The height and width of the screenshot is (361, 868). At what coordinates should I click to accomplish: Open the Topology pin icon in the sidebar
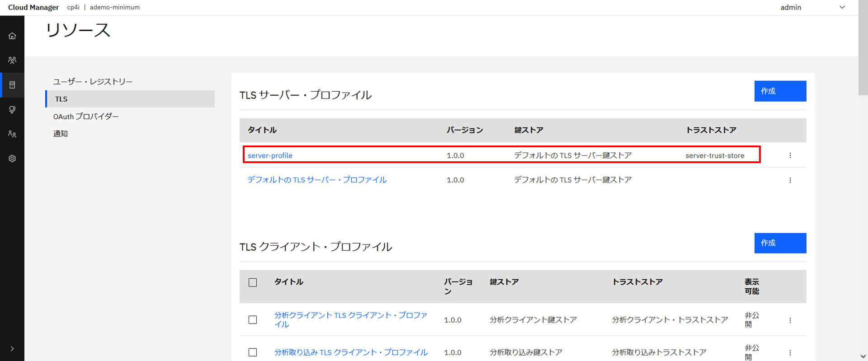(12, 109)
